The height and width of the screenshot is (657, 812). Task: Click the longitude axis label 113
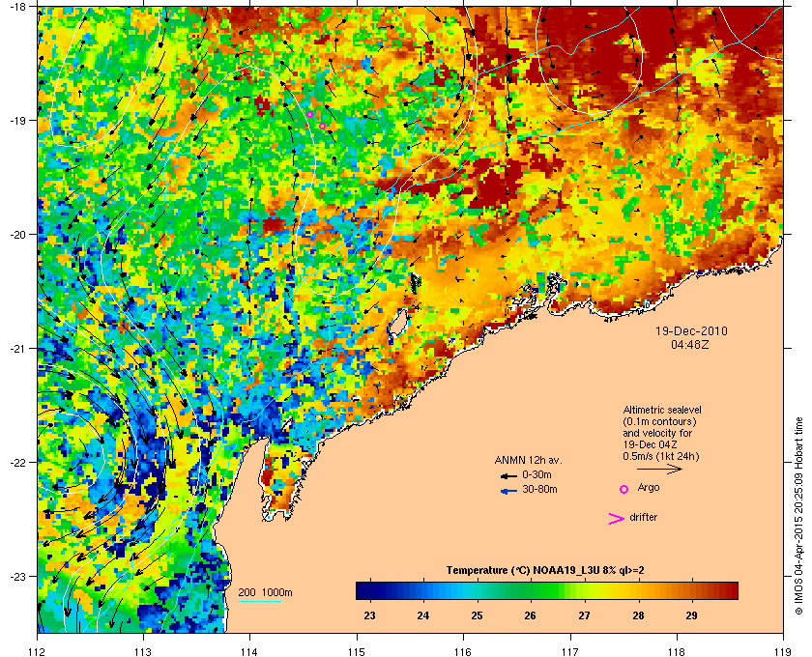tap(143, 651)
